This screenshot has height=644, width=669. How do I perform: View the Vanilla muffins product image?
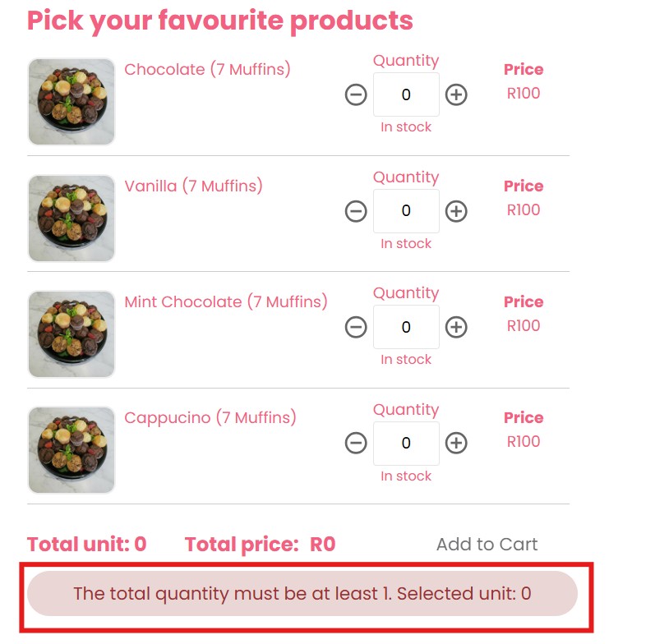[x=72, y=218]
